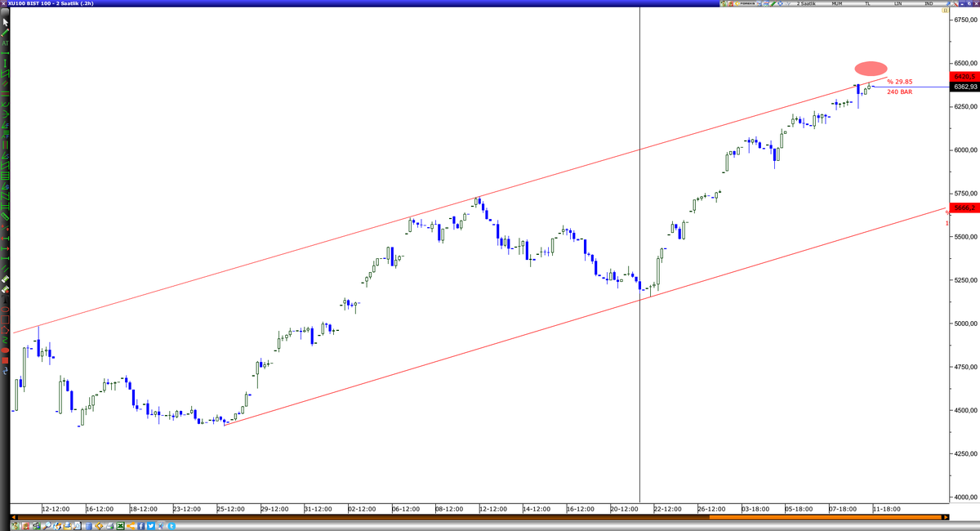Click the orange diamond arrows icon

[x=99, y=526]
